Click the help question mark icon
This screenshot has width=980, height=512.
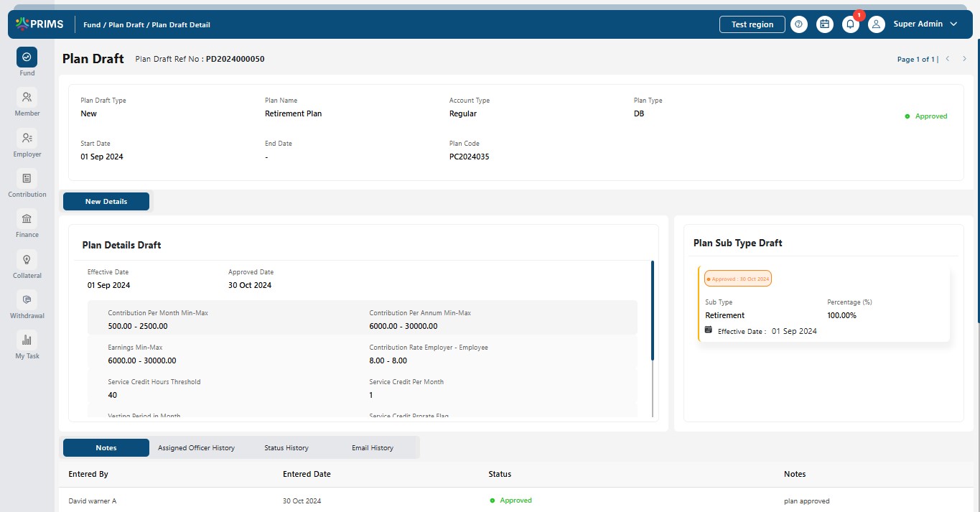coord(798,24)
